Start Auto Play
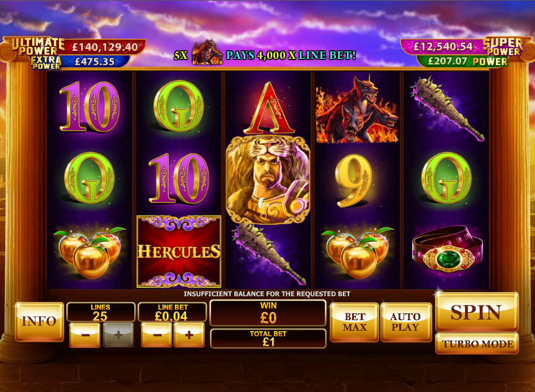Viewport: 535px width, 392px height. [405, 322]
